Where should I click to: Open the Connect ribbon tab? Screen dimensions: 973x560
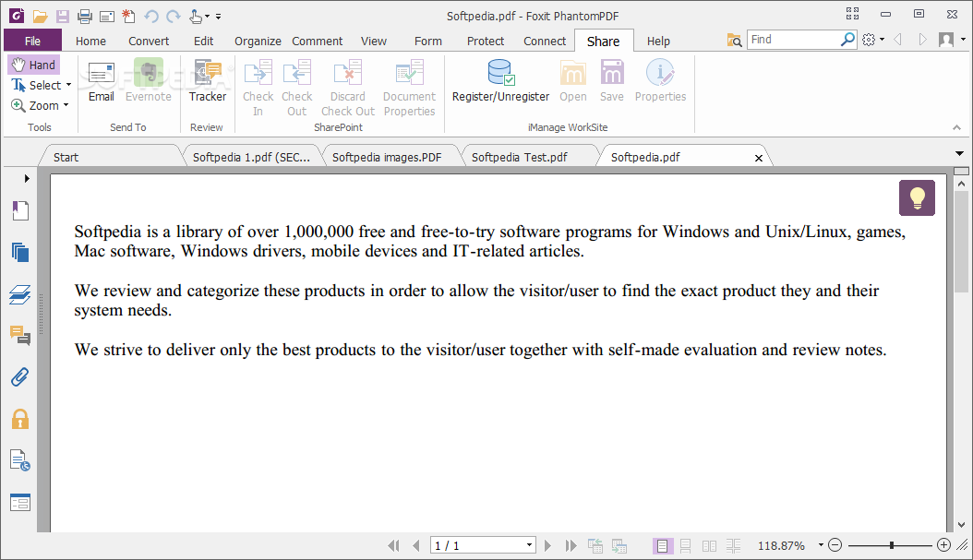click(x=545, y=41)
